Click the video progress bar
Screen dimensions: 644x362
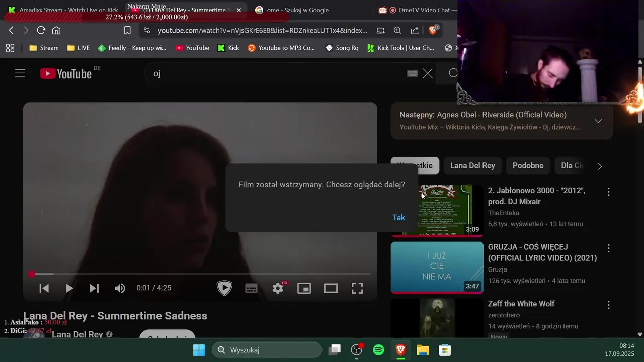click(200, 274)
